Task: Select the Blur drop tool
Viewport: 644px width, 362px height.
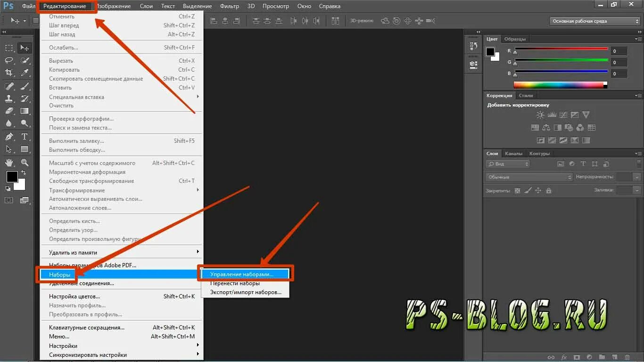Action: coord(9,123)
